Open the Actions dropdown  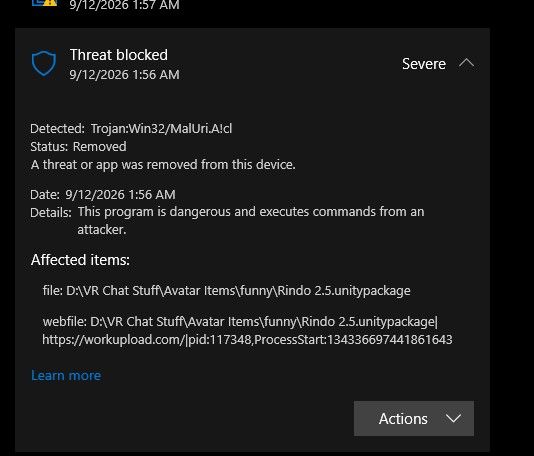(x=414, y=419)
